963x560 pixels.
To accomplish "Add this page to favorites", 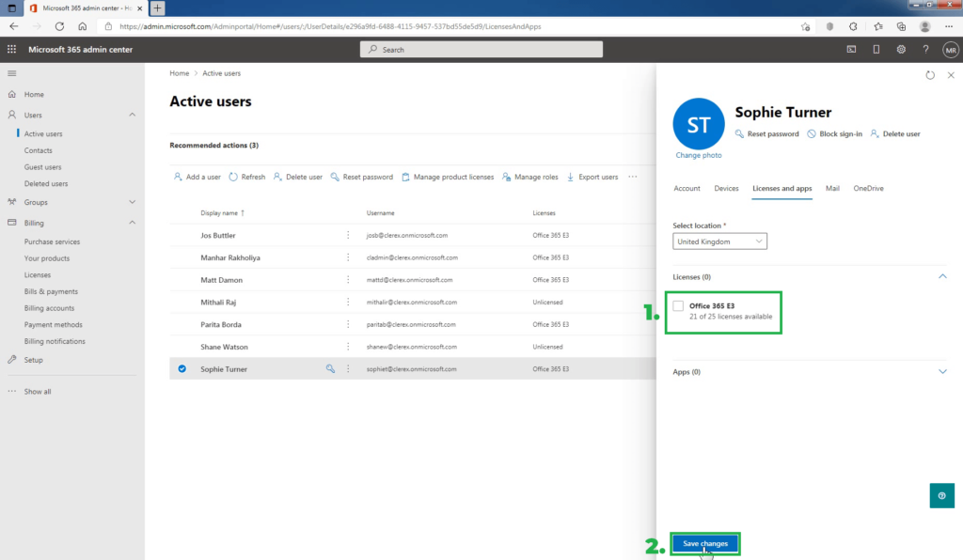I will [x=805, y=26].
